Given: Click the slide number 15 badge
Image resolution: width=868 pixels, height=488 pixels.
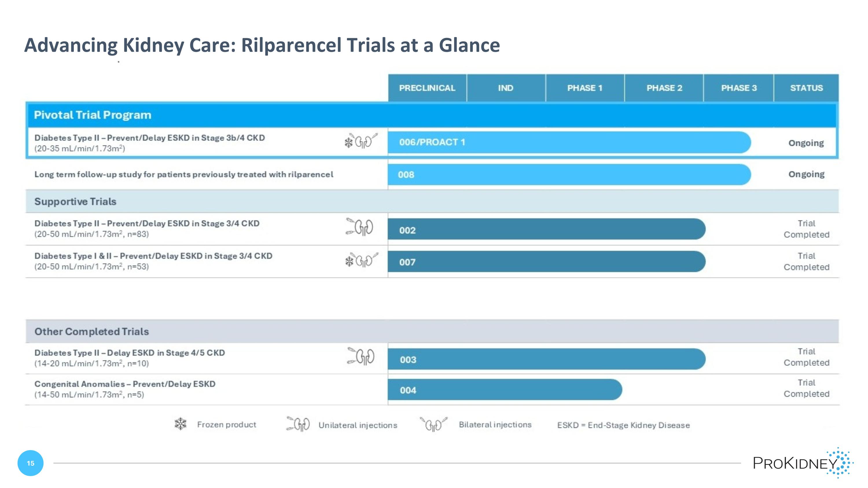Looking at the screenshot, I should click(30, 463).
